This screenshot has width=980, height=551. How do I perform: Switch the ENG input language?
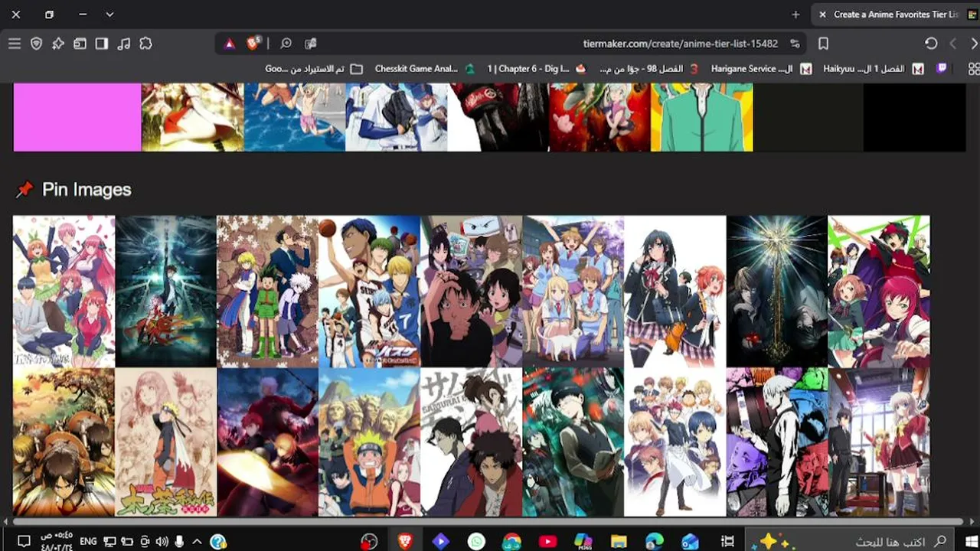[88, 541]
